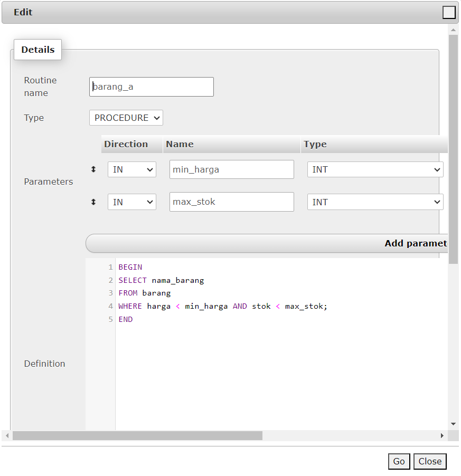Image resolution: width=461 pixels, height=476 pixels.
Task: Click the Parameters label
Action: [x=48, y=182]
